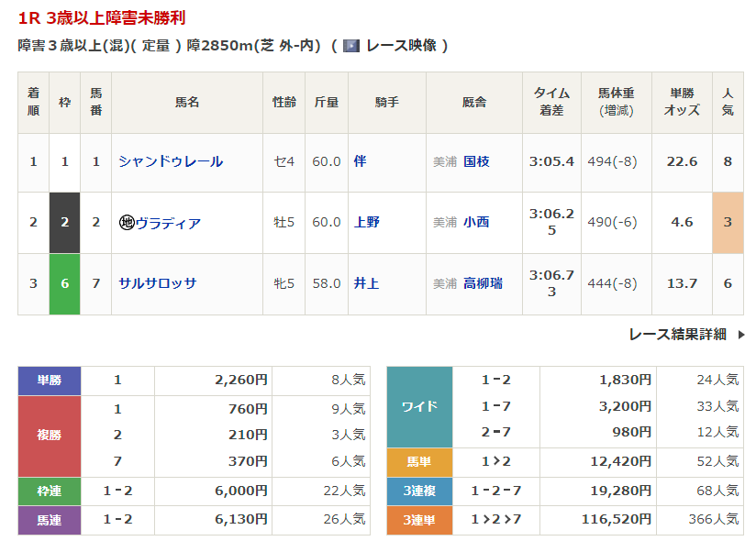Click the black frame number 2 swatch
Image resolution: width=756 pixels, height=541 pixels.
coord(64,223)
